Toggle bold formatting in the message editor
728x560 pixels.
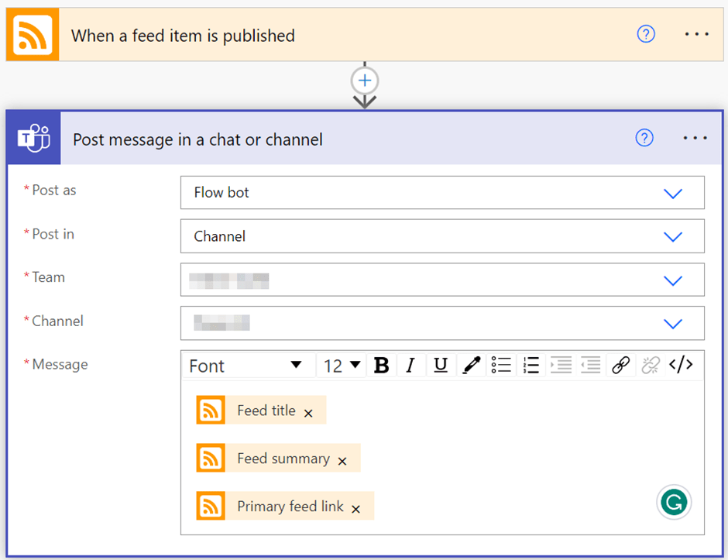381,365
